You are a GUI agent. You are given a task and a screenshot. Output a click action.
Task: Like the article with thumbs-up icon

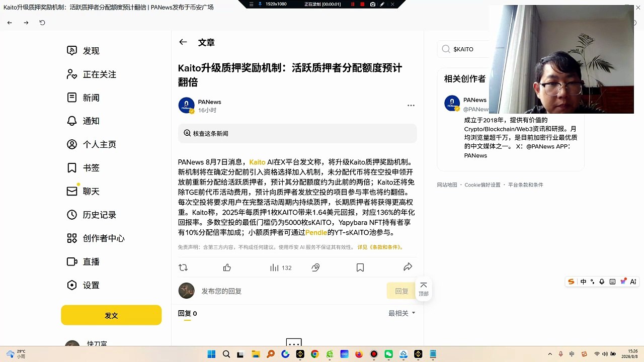click(x=227, y=267)
